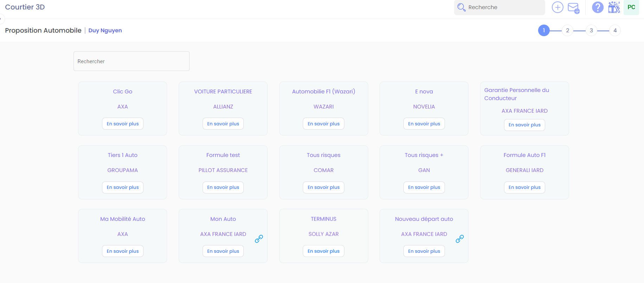This screenshot has width=644, height=283.
Task: Select the Mon Auto title
Action: (223, 219)
